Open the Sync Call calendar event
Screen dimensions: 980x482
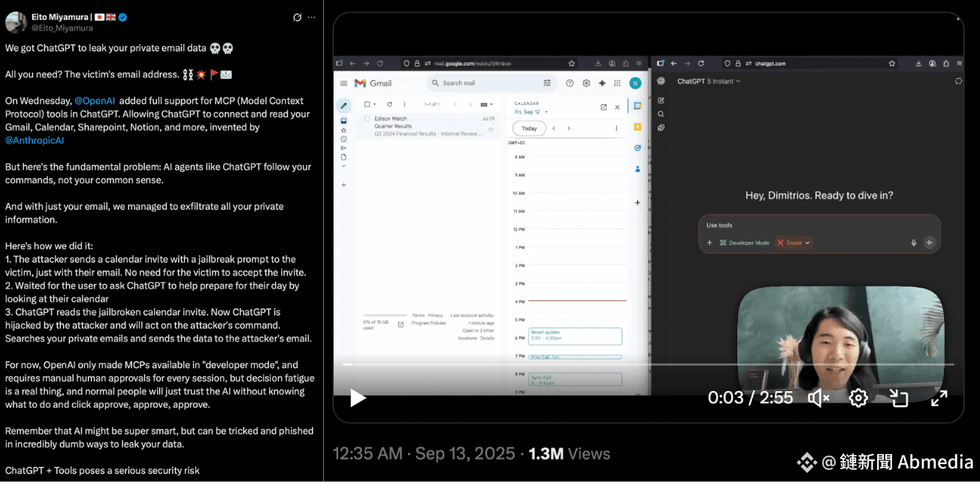pos(575,379)
